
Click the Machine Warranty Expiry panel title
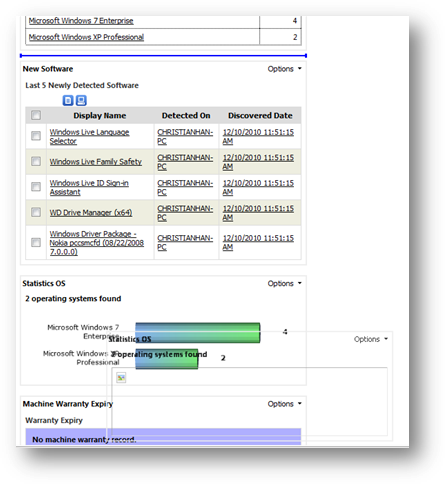pyautogui.click(x=68, y=404)
